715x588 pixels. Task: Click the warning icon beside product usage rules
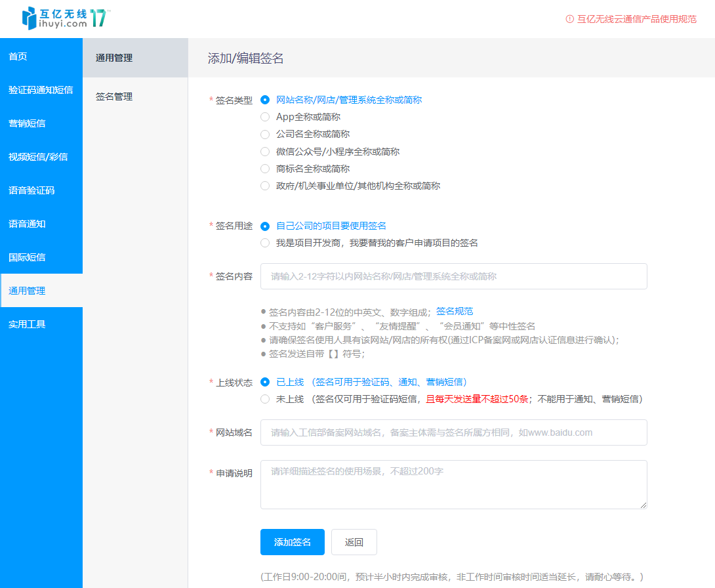569,19
